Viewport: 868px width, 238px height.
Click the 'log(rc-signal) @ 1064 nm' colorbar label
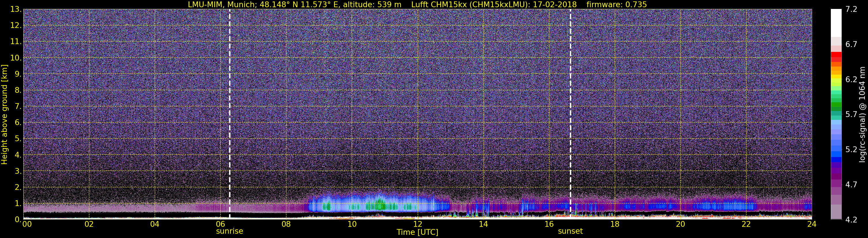click(x=863, y=114)
